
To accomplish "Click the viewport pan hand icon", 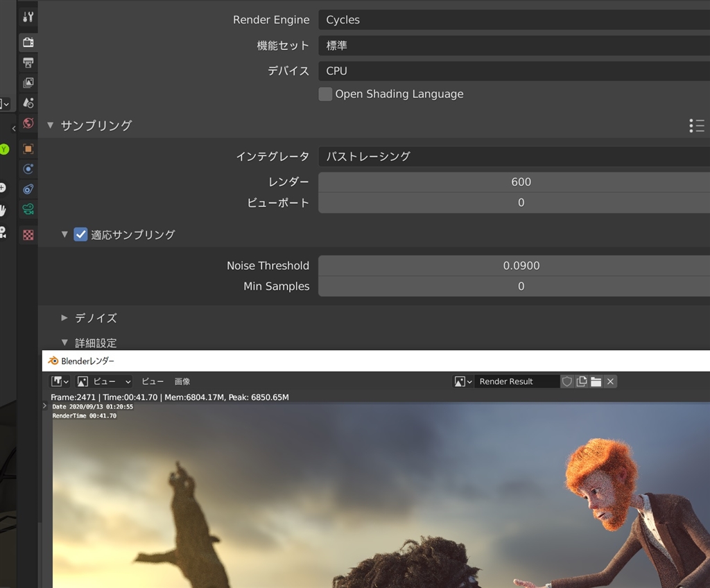I will 3,210.
